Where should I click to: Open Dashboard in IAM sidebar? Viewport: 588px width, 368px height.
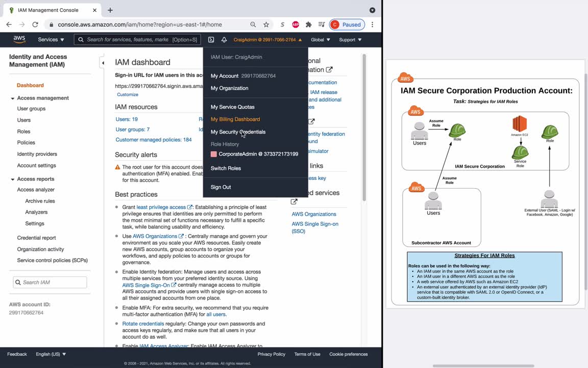coord(30,85)
